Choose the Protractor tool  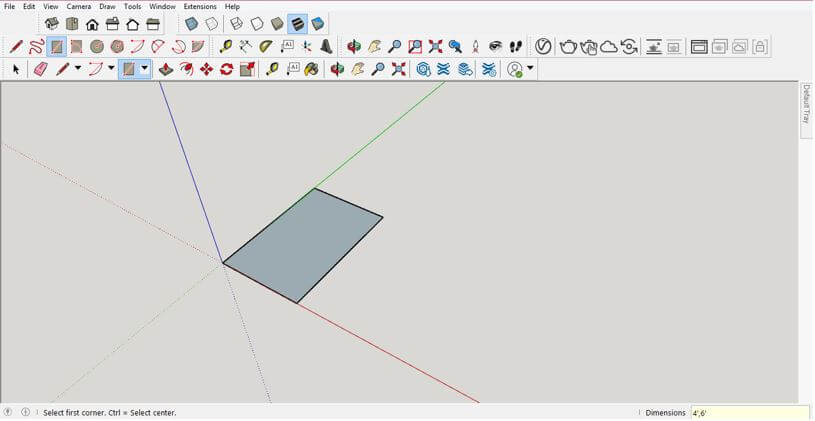266,47
